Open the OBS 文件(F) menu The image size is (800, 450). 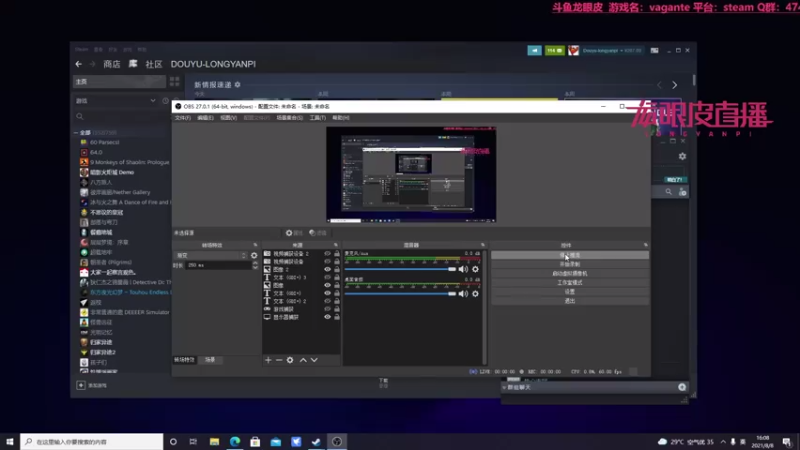(183, 118)
